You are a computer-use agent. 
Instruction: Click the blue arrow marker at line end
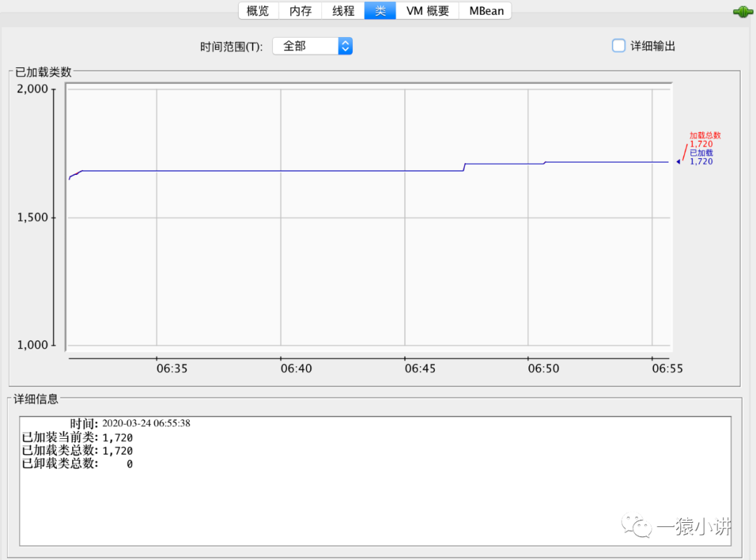(x=678, y=162)
